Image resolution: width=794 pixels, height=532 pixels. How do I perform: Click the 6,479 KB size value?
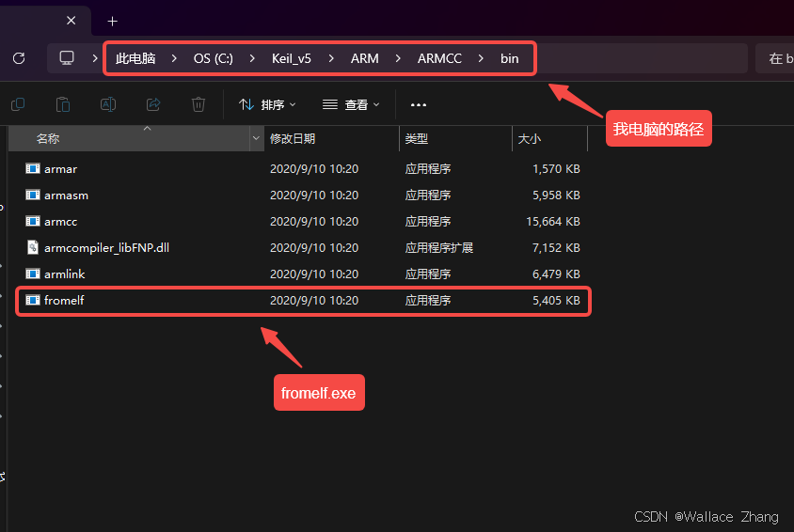[x=556, y=274]
